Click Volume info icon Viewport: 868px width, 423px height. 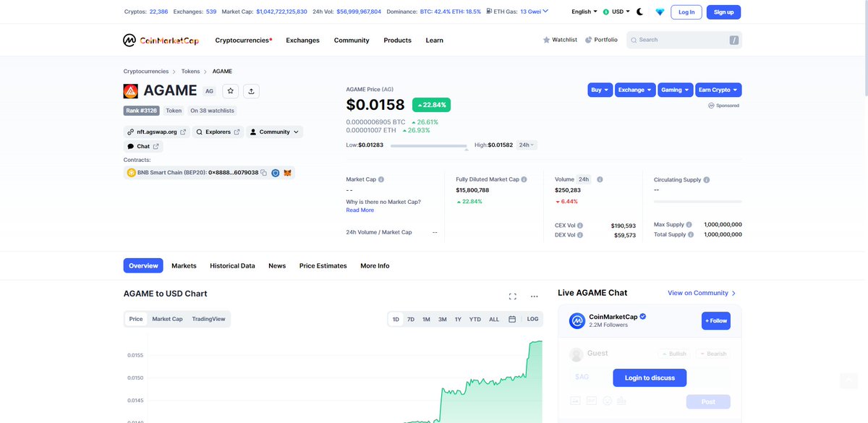tap(600, 179)
